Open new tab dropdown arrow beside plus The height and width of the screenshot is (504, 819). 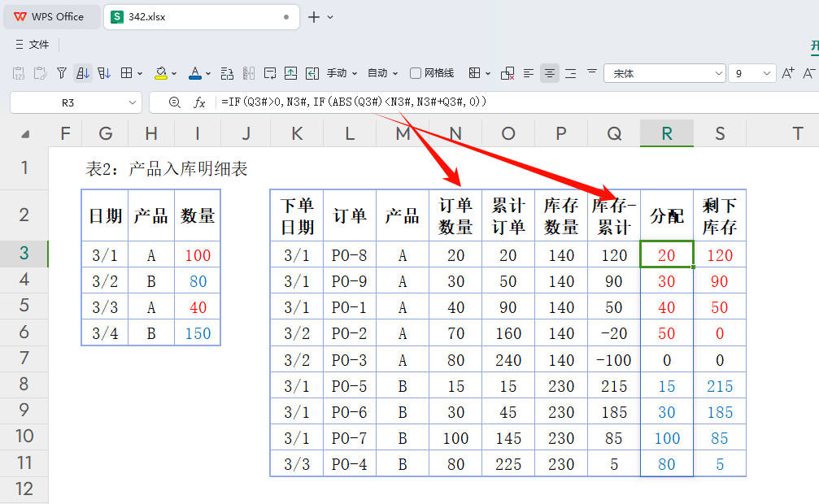[x=330, y=17]
